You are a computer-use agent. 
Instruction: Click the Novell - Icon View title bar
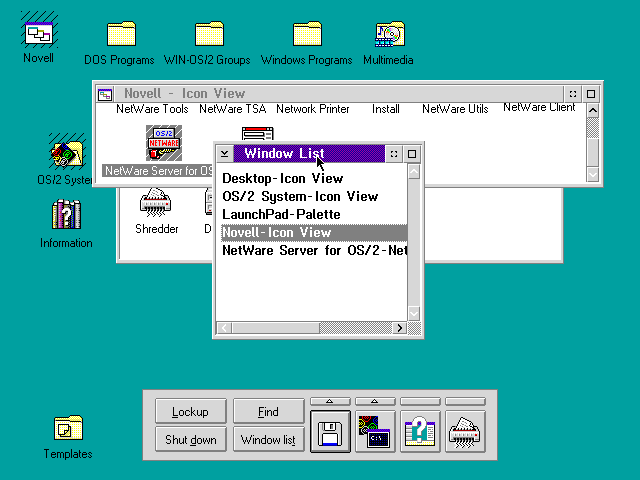(338, 94)
